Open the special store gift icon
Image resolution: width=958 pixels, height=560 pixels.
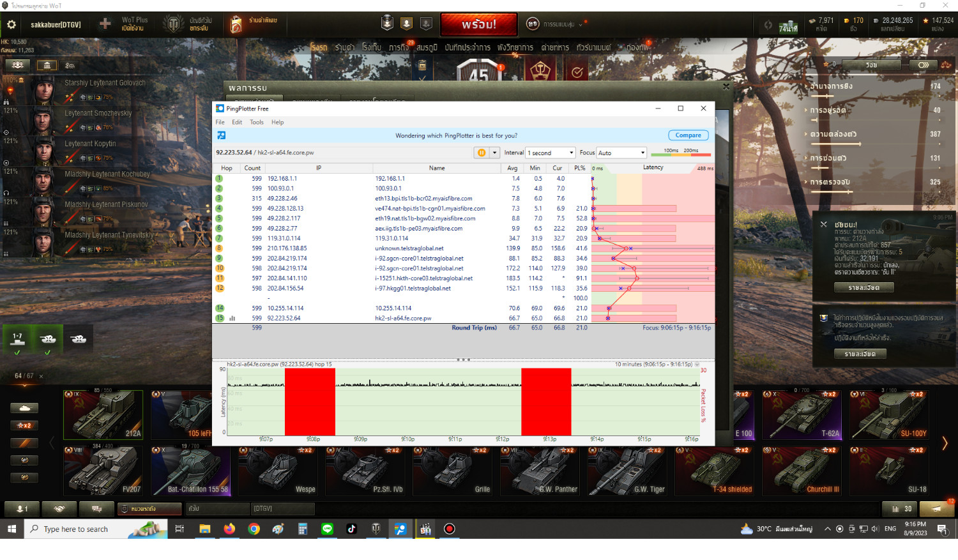(236, 24)
